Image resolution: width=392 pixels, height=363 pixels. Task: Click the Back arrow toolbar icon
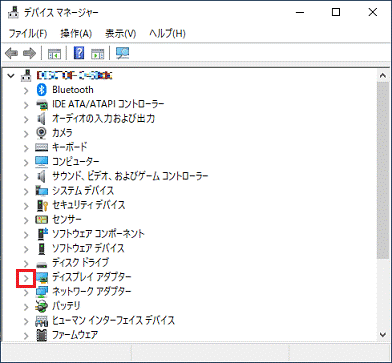[12, 53]
